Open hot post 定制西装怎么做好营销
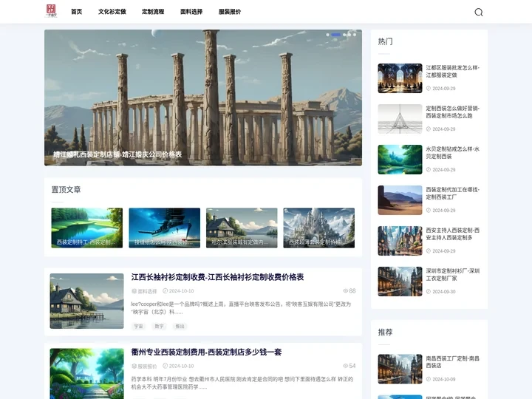The image size is (532, 399). [453, 112]
